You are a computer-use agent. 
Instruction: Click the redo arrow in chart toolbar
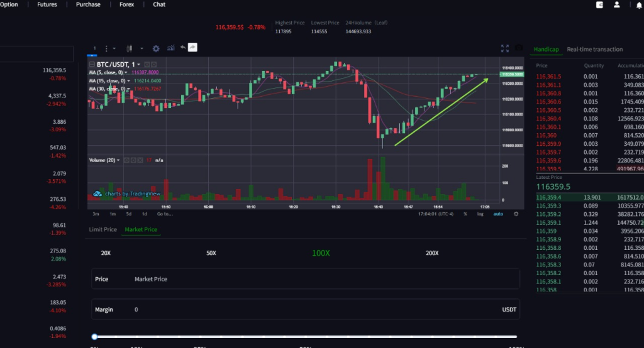coord(192,47)
